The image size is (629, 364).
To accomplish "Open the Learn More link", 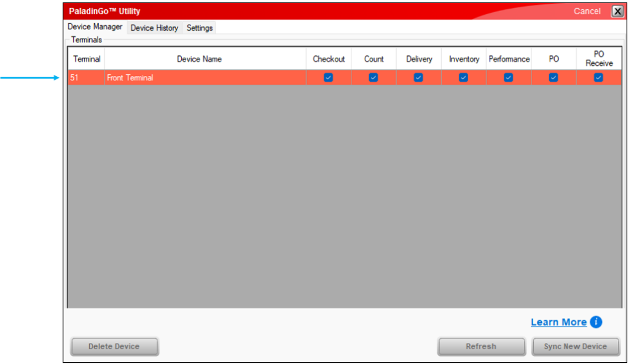I will [558, 322].
